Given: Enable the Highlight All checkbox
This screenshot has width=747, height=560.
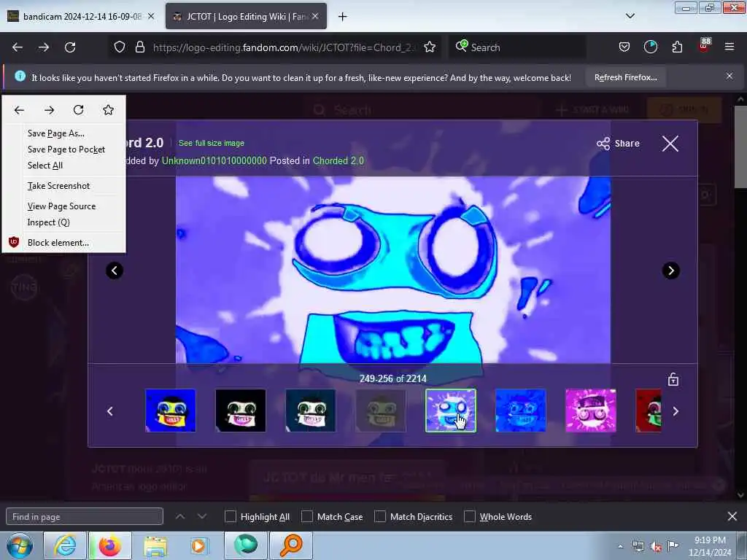Looking at the screenshot, I should (230, 516).
